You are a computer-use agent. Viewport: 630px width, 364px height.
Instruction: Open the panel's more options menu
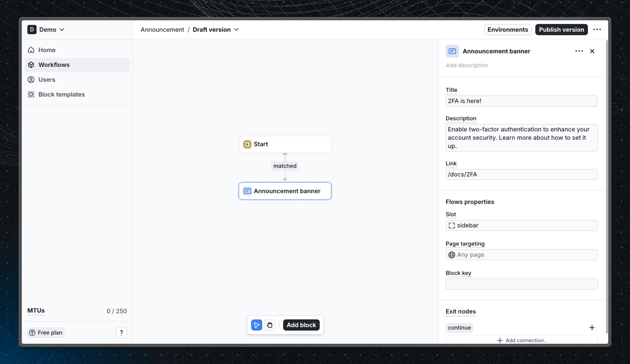[579, 51]
